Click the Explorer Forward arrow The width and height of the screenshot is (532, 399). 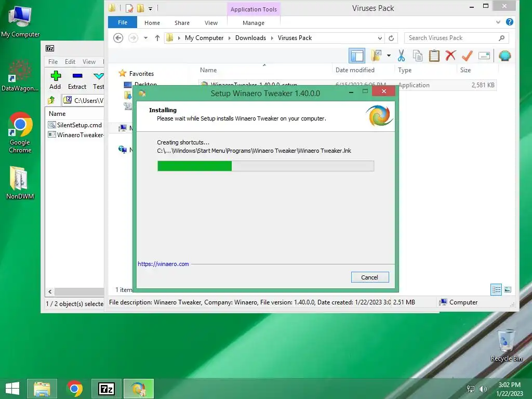point(133,37)
